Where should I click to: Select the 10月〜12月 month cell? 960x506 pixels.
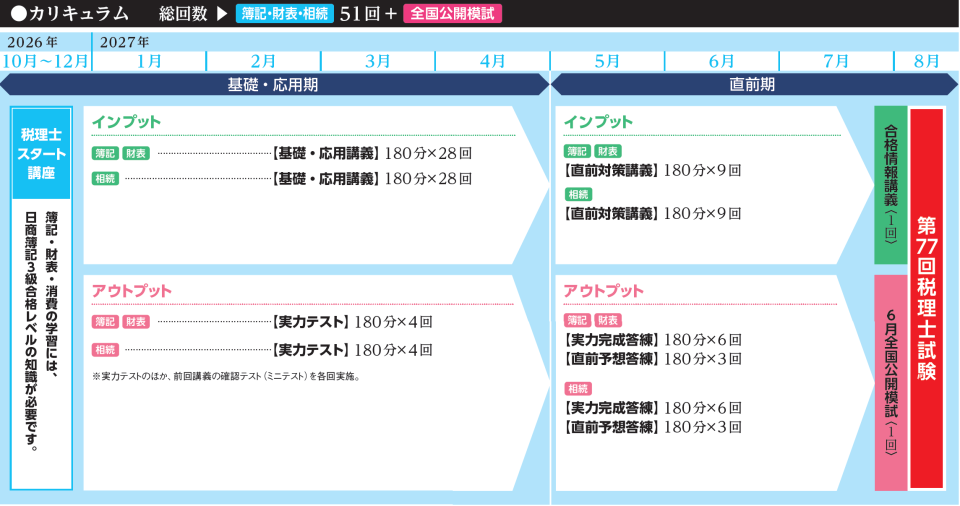(x=45, y=61)
